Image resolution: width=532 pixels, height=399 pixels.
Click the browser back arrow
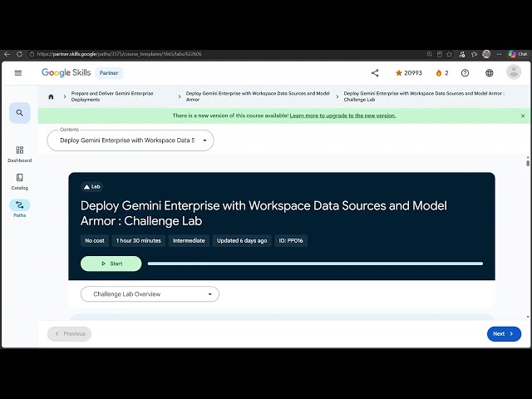point(7,54)
